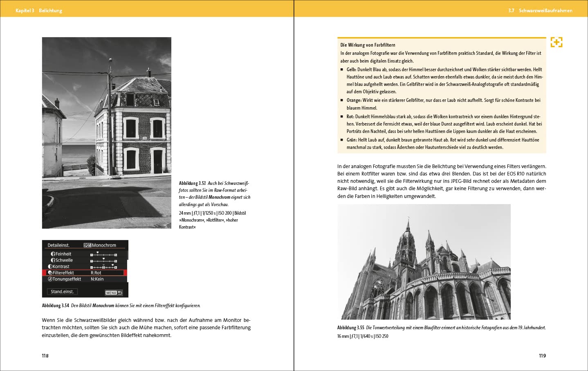Open the cathedral photo
588x371 pixels.
tap(424, 262)
